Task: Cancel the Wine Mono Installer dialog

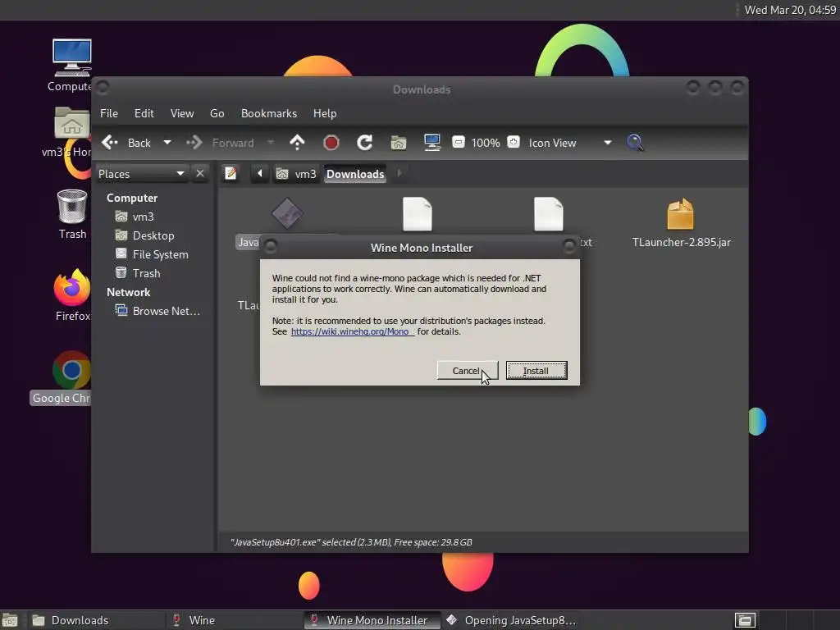Action: click(467, 371)
